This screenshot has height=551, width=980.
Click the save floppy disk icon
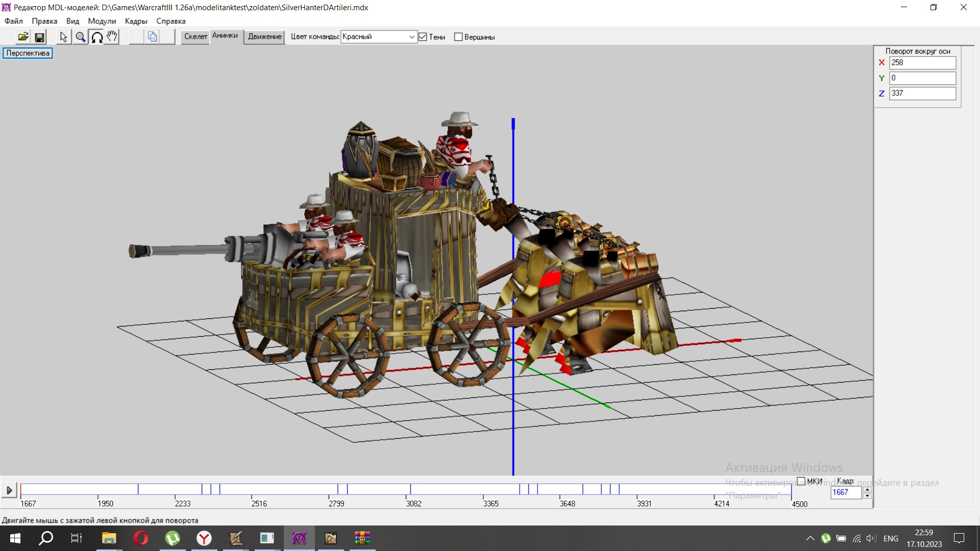[x=39, y=37]
